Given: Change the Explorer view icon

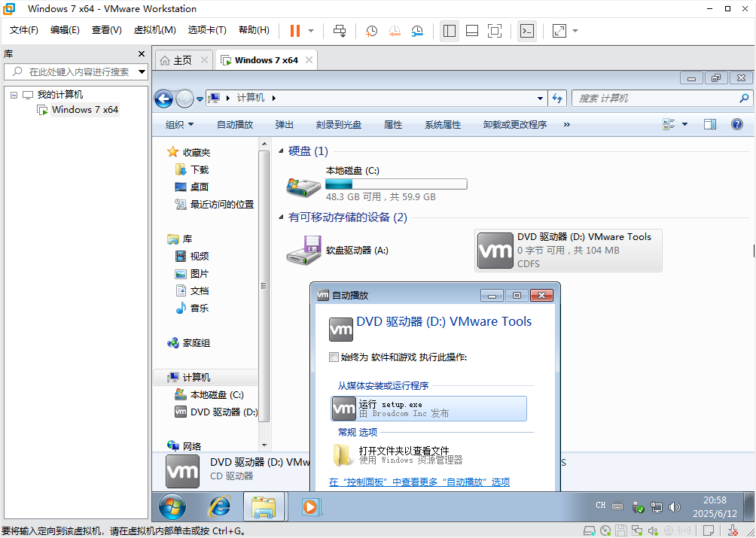Looking at the screenshot, I should [x=669, y=124].
